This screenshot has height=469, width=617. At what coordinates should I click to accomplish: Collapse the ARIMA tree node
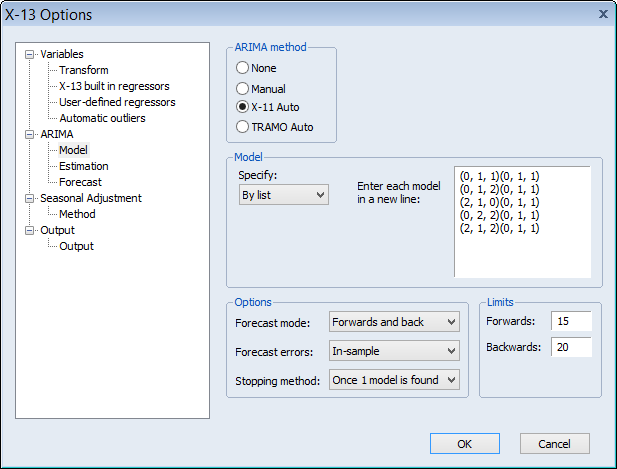[30, 134]
